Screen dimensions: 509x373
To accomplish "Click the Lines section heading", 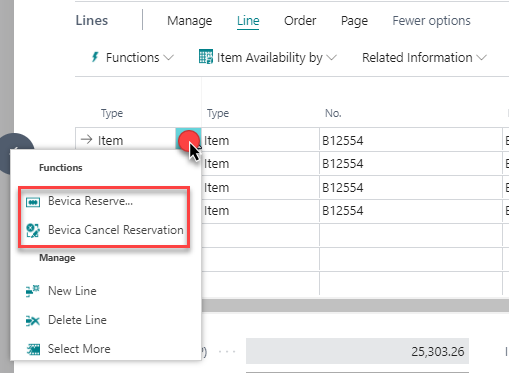I will pos(92,21).
